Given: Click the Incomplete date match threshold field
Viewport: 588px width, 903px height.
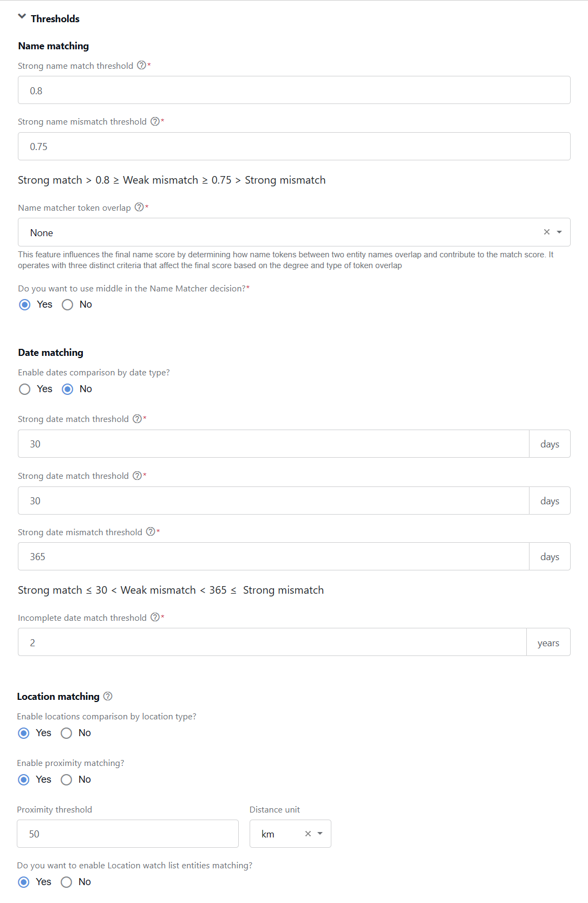Looking at the screenshot, I should coord(272,642).
